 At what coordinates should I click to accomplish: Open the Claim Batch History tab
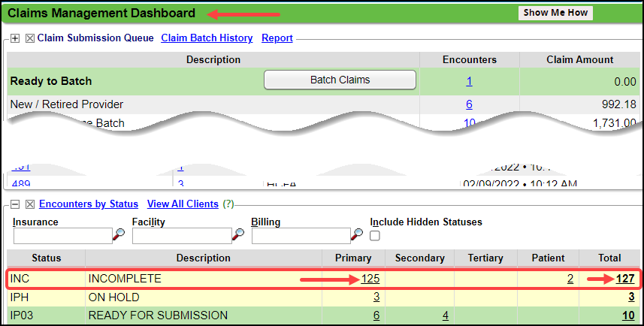(x=206, y=38)
